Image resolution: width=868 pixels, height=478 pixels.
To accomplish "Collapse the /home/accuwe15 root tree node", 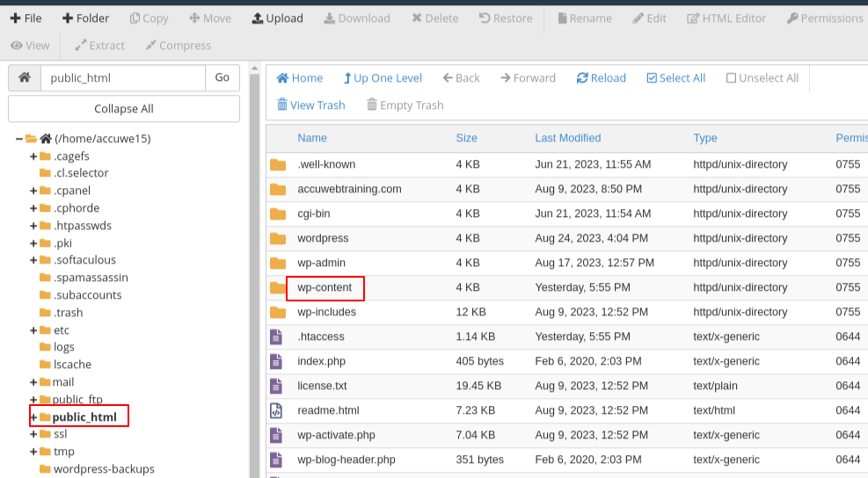I will [19, 138].
